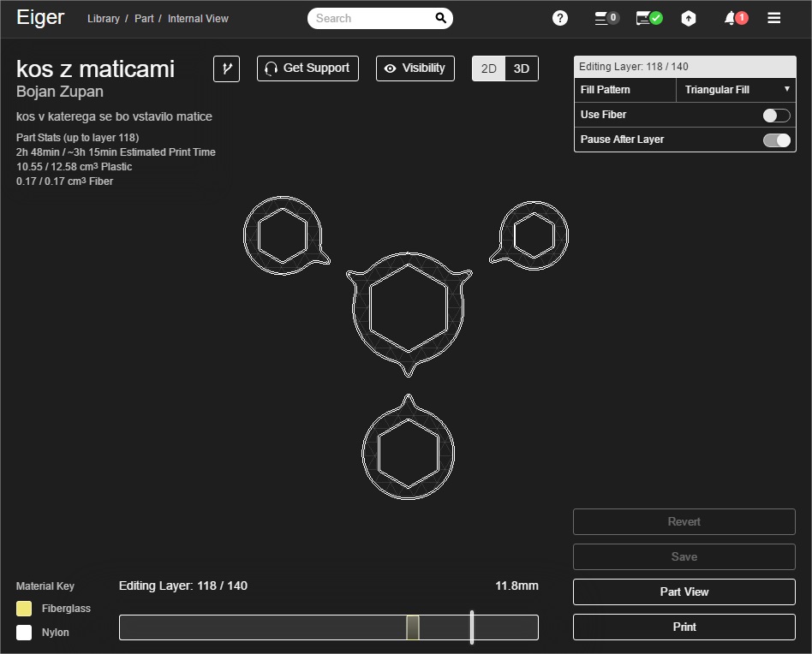Click the upload hexagon icon
The image size is (812, 654).
pyautogui.click(x=689, y=18)
